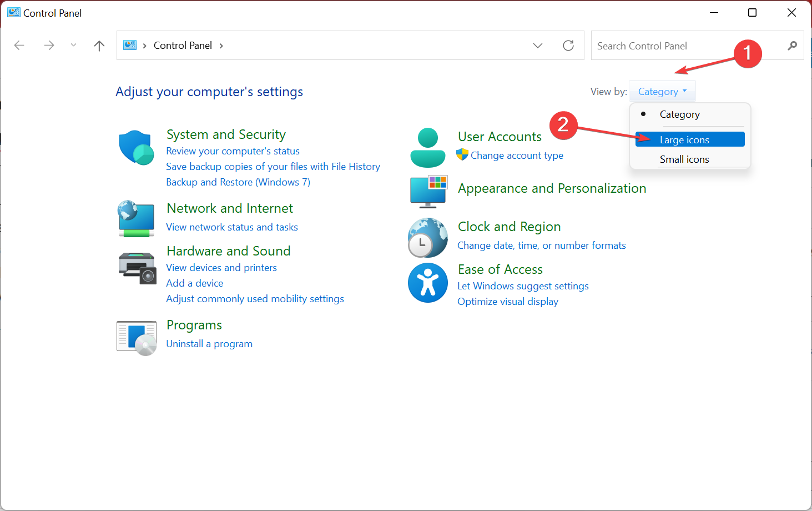This screenshot has width=812, height=511.
Task: Click Add a device link
Action: coord(195,283)
